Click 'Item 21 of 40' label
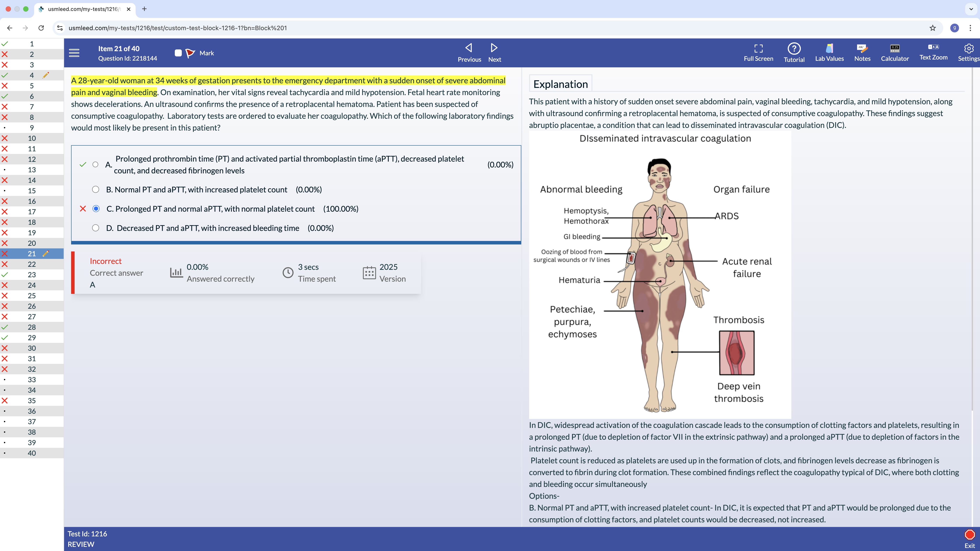The height and width of the screenshot is (551, 980). [119, 48]
